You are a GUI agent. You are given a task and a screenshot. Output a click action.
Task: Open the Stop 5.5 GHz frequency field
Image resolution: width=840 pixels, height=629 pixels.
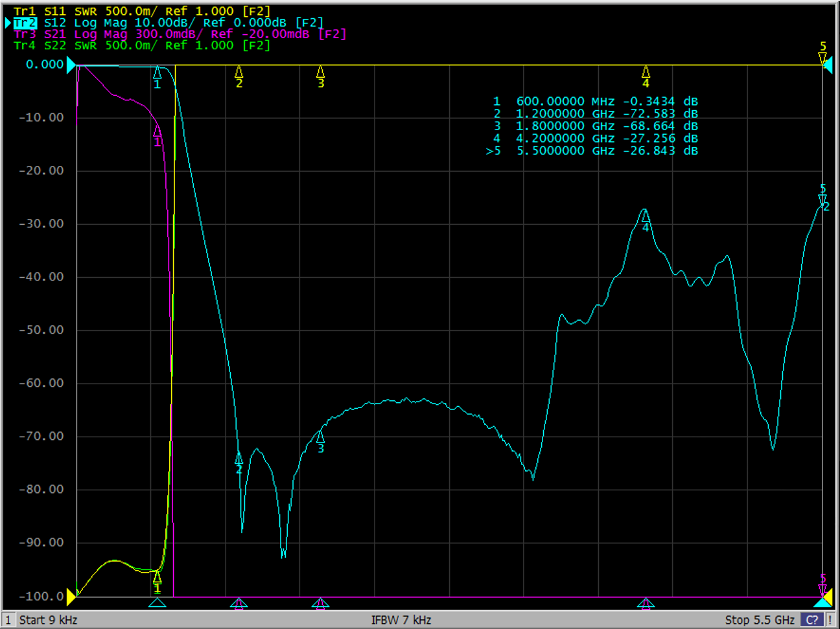coord(760,620)
